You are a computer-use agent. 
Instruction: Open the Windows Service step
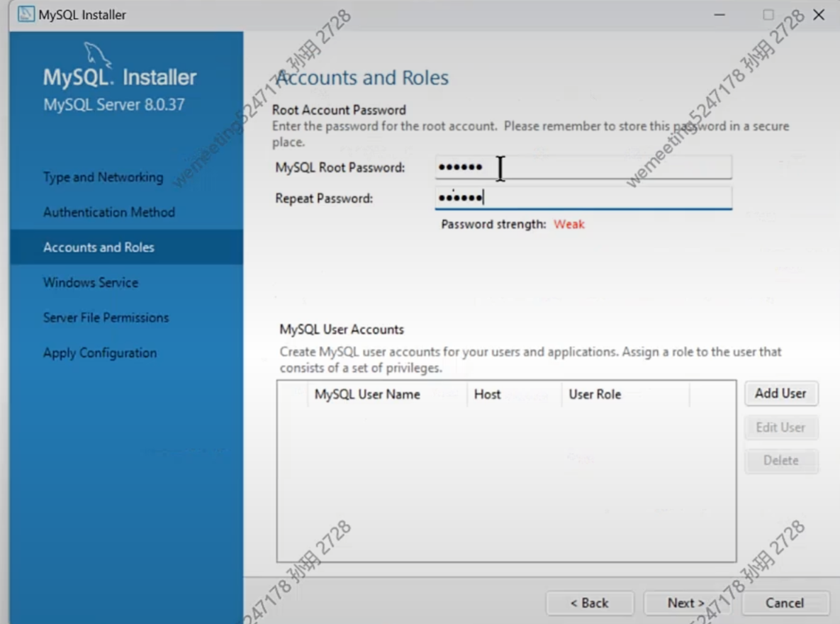tap(91, 282)
